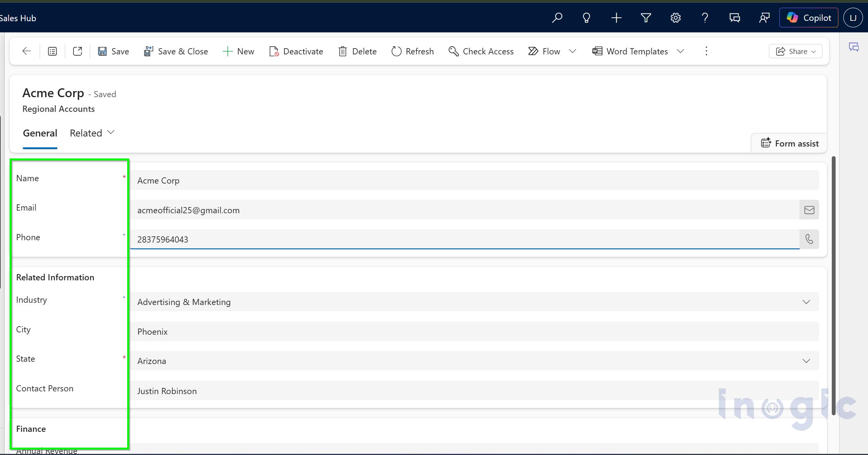Open the State dropdown showing Arizona
868x455 pixels.
coord(474,361)
